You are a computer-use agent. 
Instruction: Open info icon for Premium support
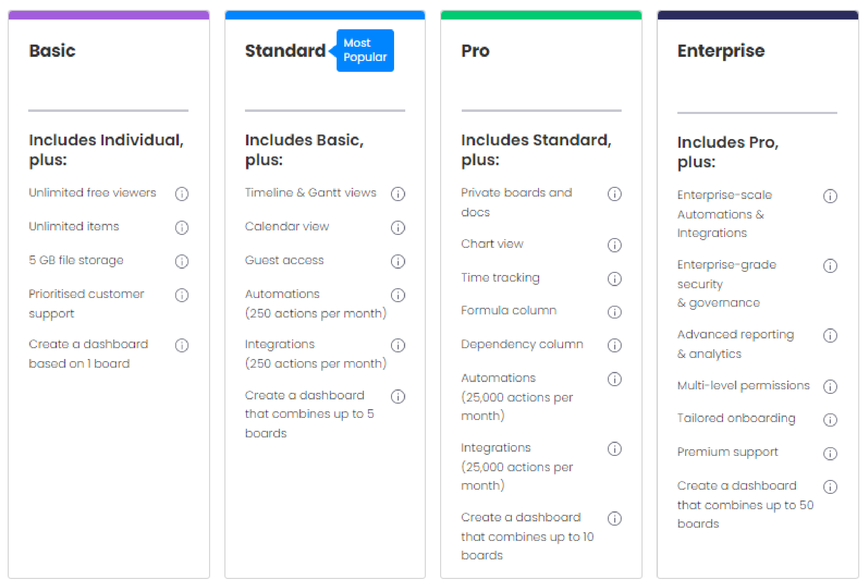pyautogui.click(x=830, y=453)
